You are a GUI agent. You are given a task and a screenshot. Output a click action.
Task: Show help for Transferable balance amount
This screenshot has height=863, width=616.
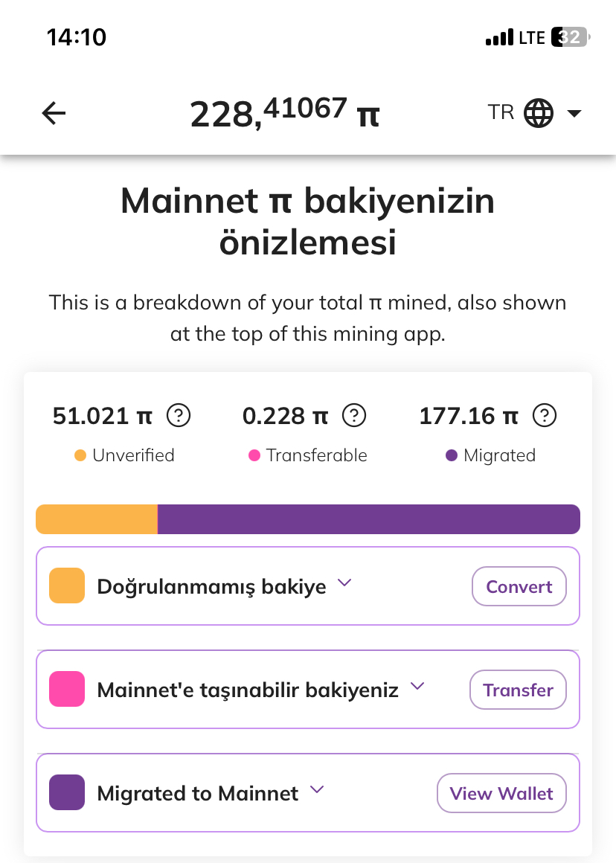[354, 416]
